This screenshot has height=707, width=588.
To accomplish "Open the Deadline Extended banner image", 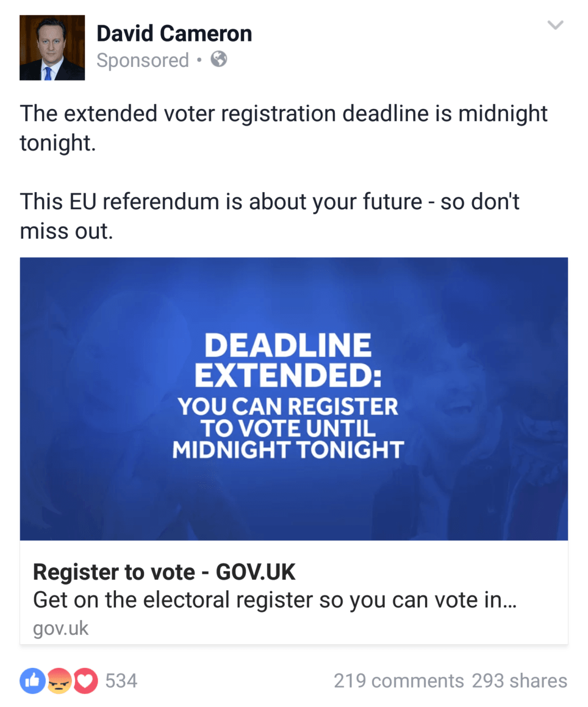I will click(294, 399).
